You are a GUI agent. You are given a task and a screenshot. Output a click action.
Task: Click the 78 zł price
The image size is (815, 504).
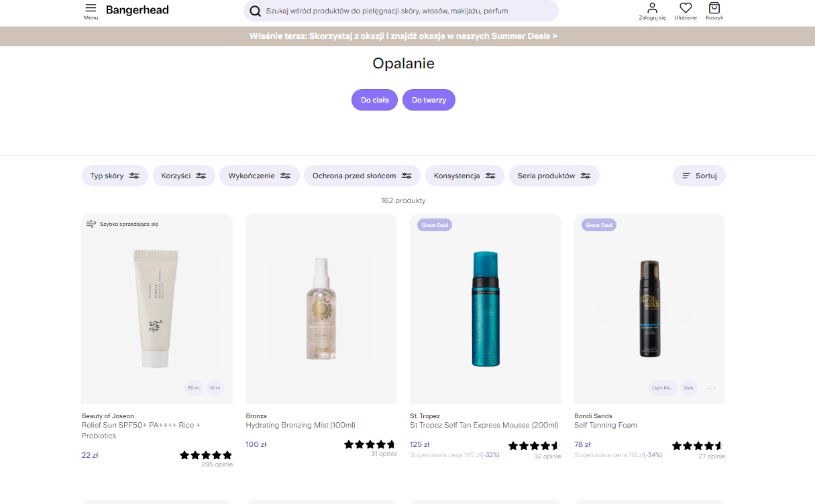click(x=582, y=444)
